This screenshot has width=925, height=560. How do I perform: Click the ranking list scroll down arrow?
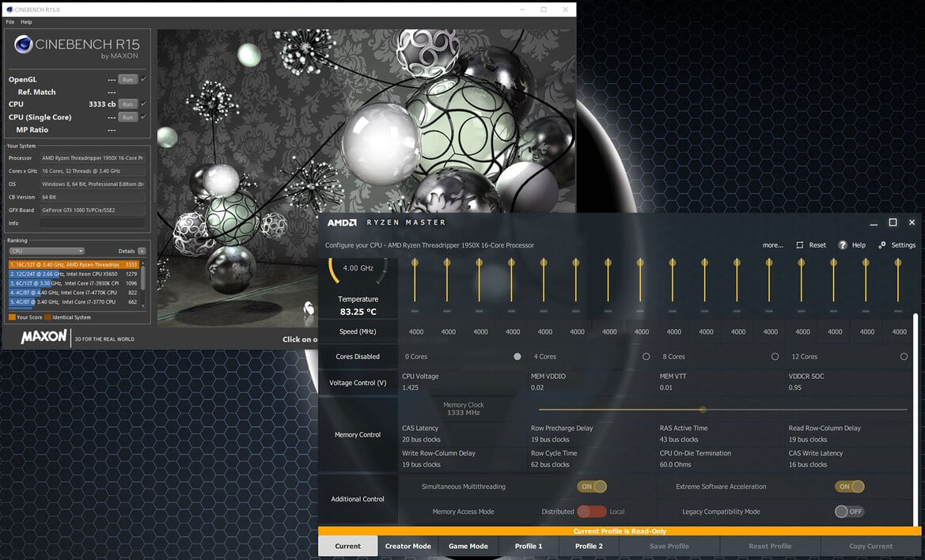(x=142, y=306)
